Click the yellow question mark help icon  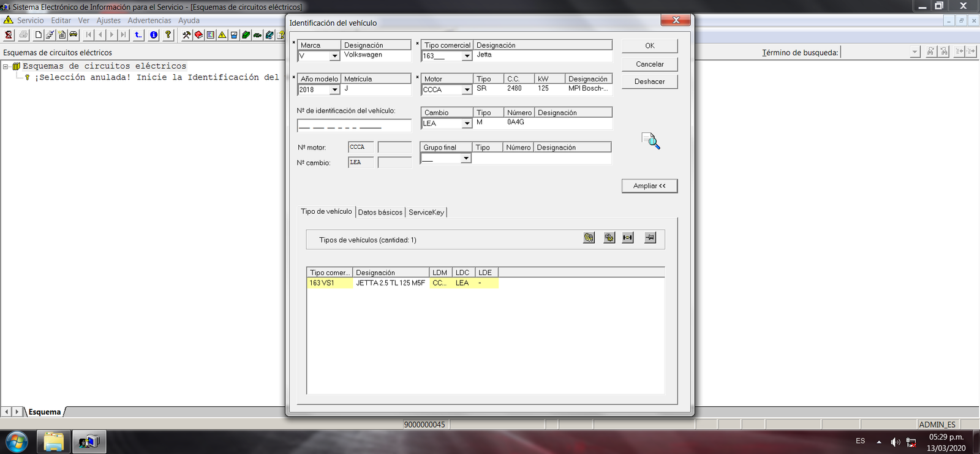tap(168, 35)
